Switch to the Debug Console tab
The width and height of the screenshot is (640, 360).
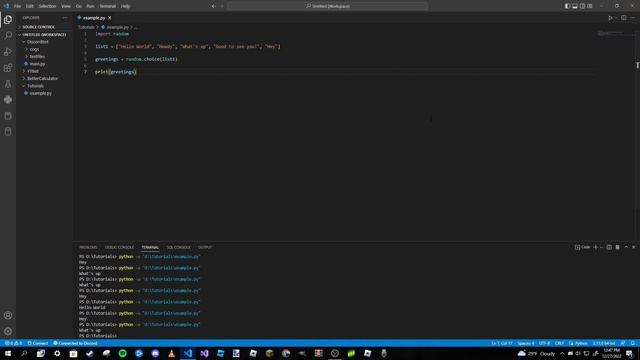coord(119,247)
